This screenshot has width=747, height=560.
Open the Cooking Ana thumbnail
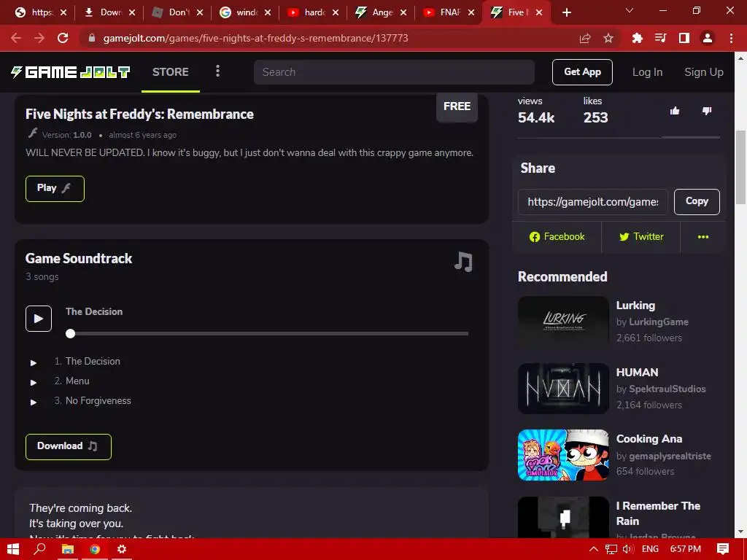563,455
